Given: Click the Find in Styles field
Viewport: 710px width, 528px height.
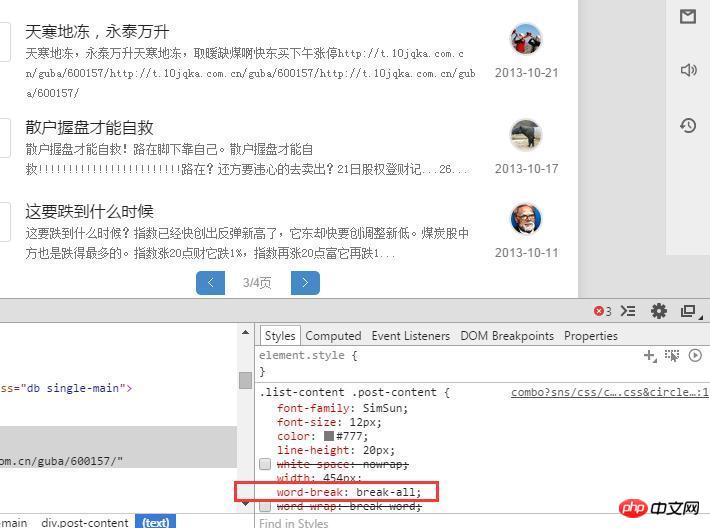Looking at the screenshot, I should 482,522.
